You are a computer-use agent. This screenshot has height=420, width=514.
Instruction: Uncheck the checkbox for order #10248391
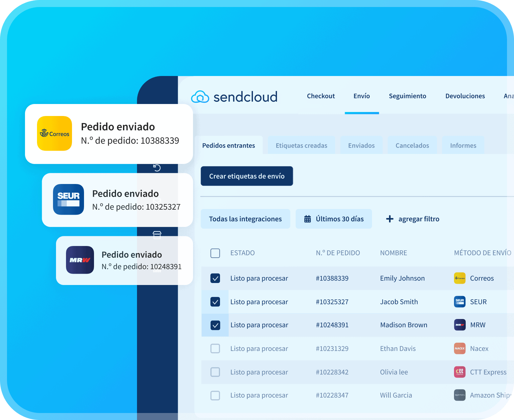tap(215, 325)
